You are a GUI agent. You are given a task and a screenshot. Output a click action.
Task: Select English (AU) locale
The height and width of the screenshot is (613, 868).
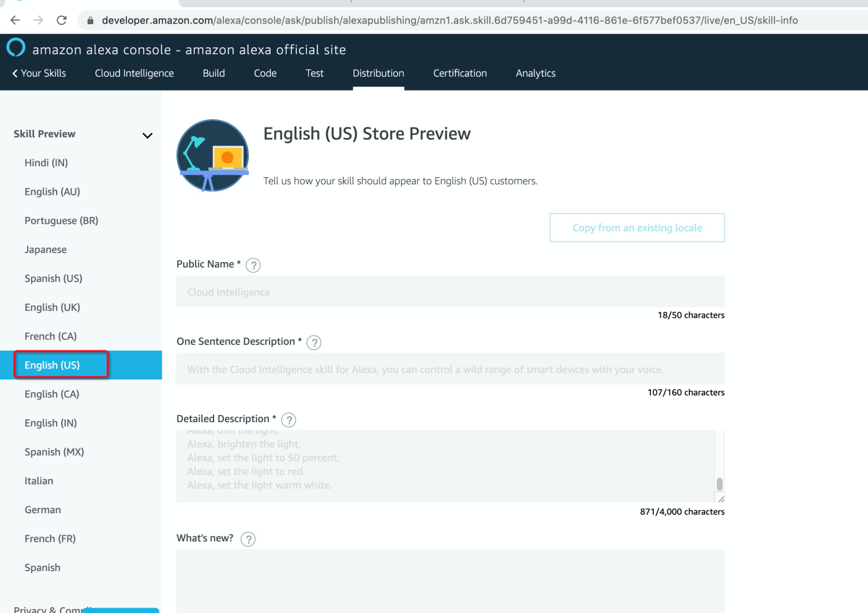click(x=53, y=191)
